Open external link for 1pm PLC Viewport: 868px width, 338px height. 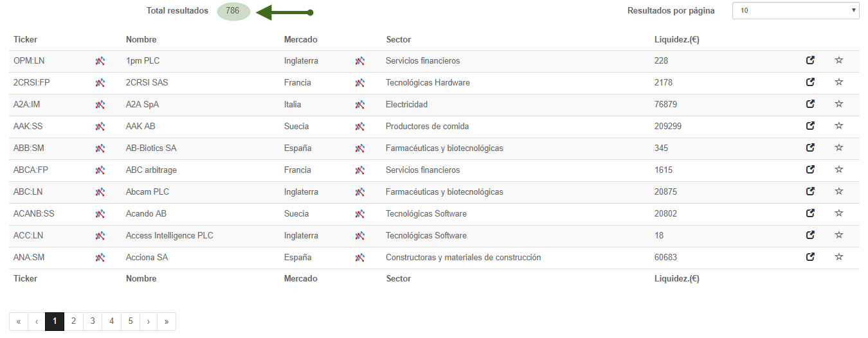(x=810, y=60)
